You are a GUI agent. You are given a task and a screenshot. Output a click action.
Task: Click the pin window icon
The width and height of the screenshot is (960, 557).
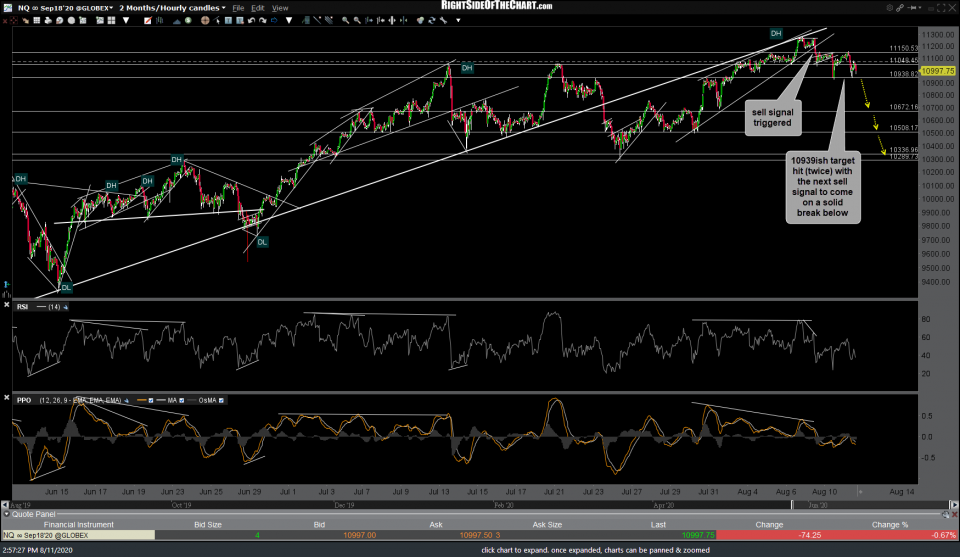coord(912,7)
